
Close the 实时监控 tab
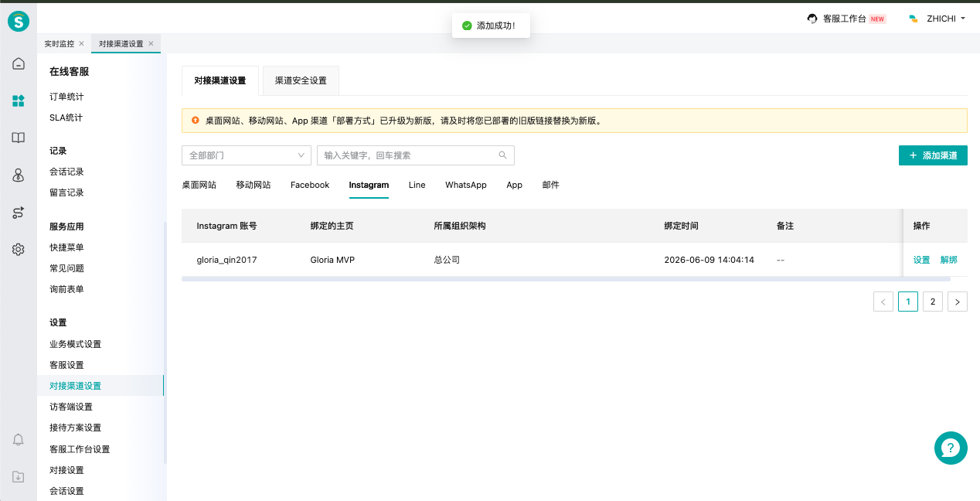(82, 44)
